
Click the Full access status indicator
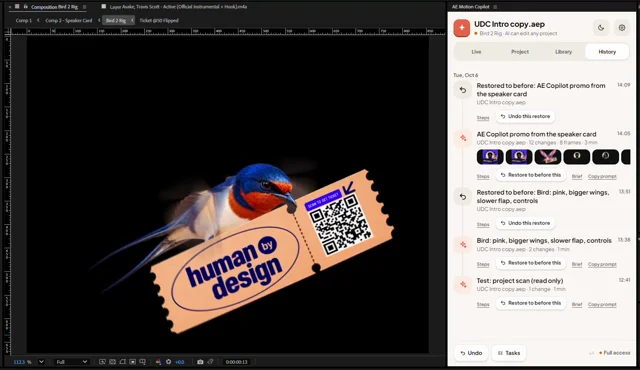[615, 353]
